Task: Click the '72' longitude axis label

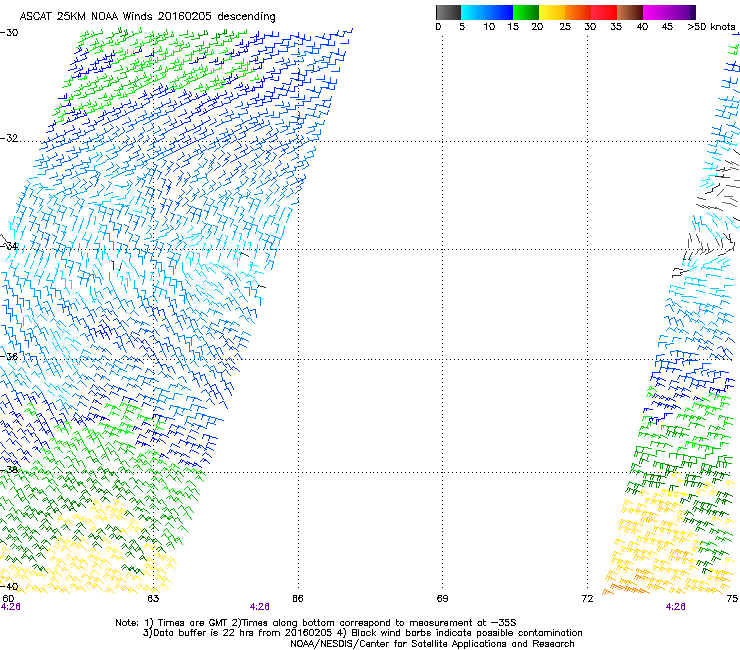Action: (587, 599)
